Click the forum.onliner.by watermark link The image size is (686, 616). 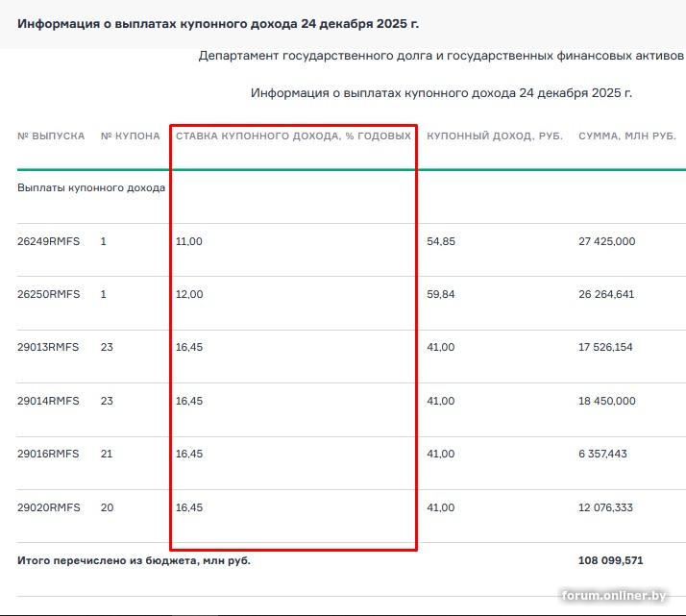615,596
